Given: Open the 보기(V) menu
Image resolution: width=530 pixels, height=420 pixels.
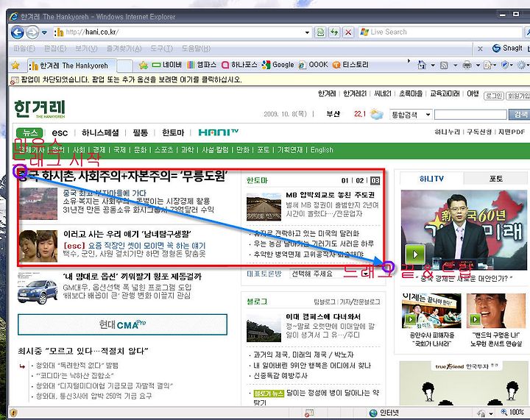Looking at the screenshot, I should click(86, 49).
